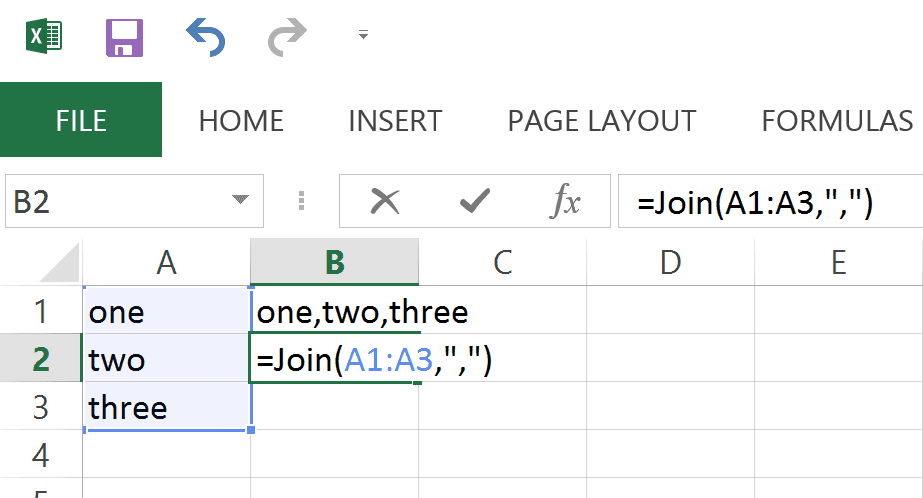The height and width of the screenshot is (498, 923).
Task: Show the FORMULAS ribbon tab
Action: pos(837,121)
